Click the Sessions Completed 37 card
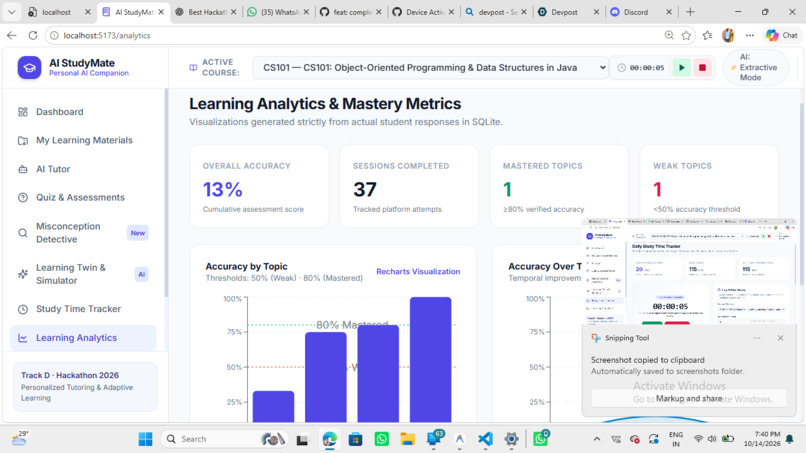The width and height of the screenshot is (806, 453). tap(409, 186)
